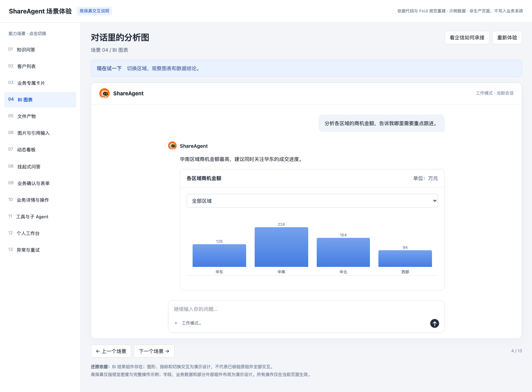Select 工具与子 Agent scenario
The image size is (532, 392).
click(40, 217)
